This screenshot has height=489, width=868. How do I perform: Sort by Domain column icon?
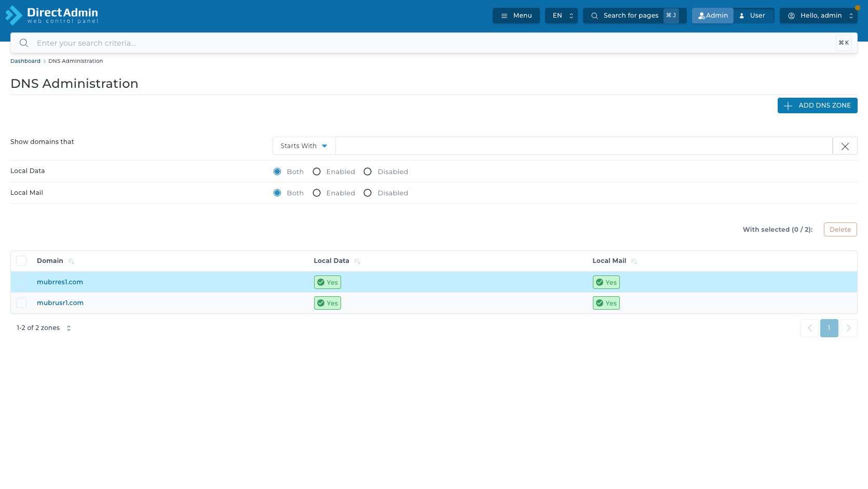pyautogui.click(x=71, y=261)
